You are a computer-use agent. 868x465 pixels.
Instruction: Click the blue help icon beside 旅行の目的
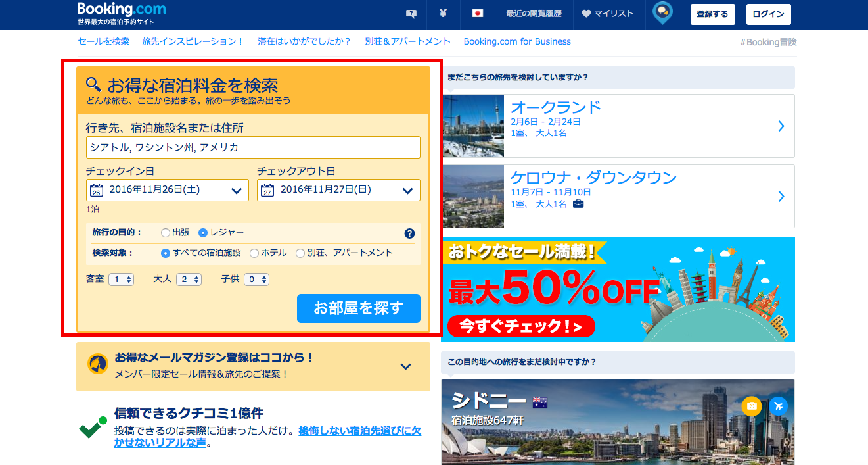[409, 233]
